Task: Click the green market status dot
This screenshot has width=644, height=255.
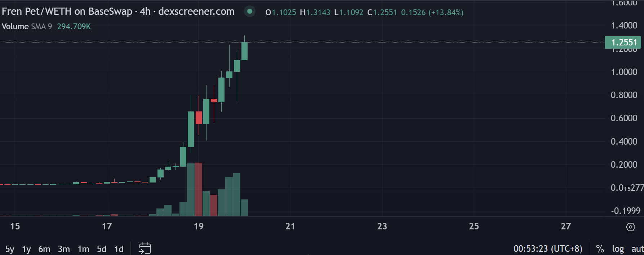Action: (250, 12)
